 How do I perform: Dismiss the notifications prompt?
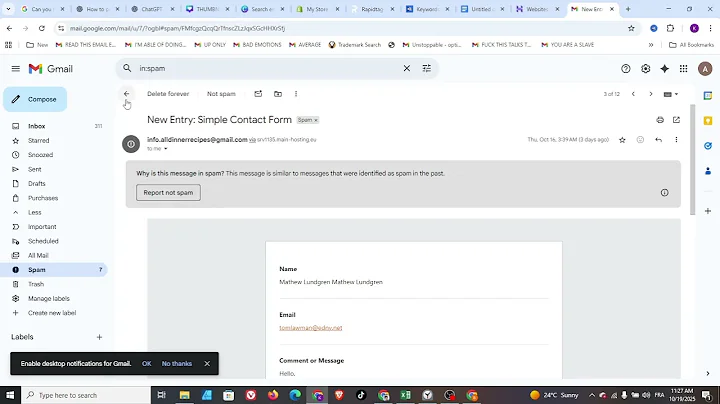(207, 364)
